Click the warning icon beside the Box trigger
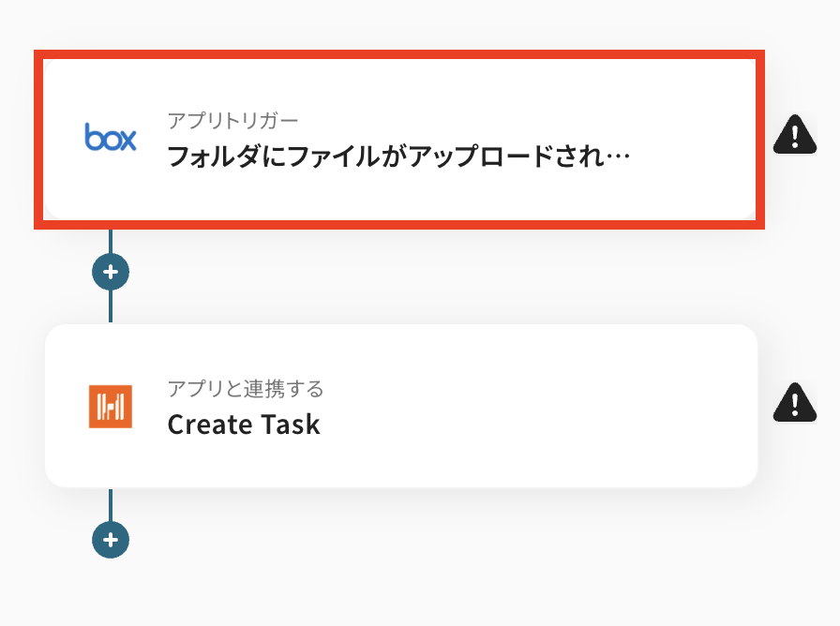 794,134
